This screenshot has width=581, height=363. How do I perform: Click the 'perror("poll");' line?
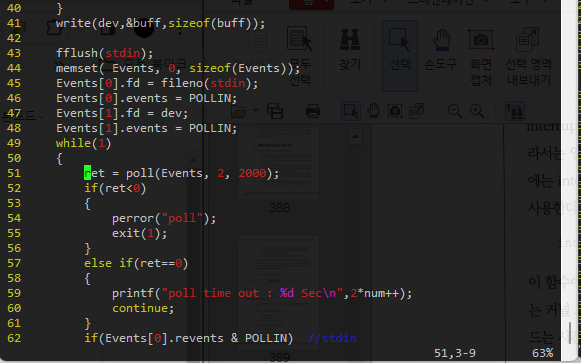[164, 218]
